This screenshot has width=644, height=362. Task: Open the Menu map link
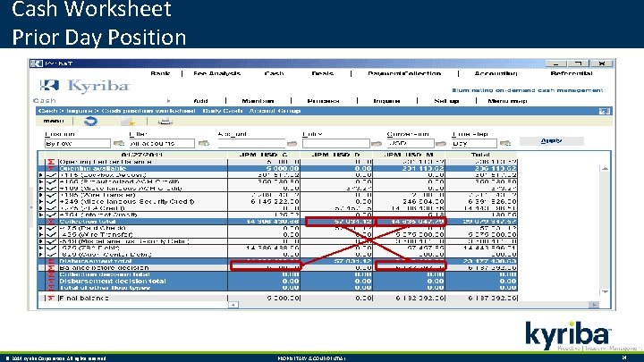click(507, 101)
